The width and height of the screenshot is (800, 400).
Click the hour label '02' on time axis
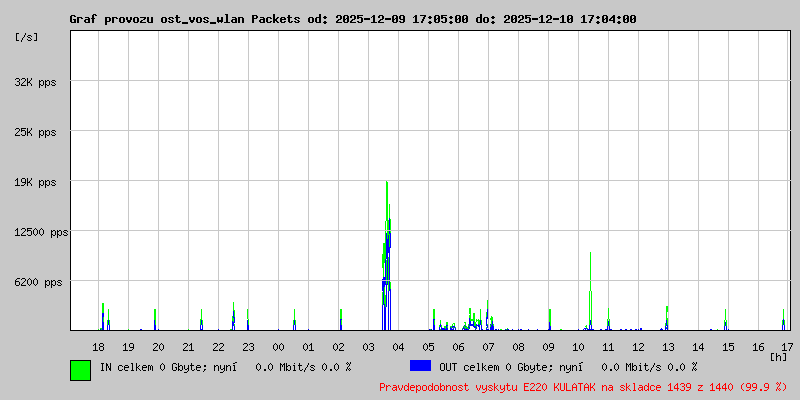click(338, 347)
